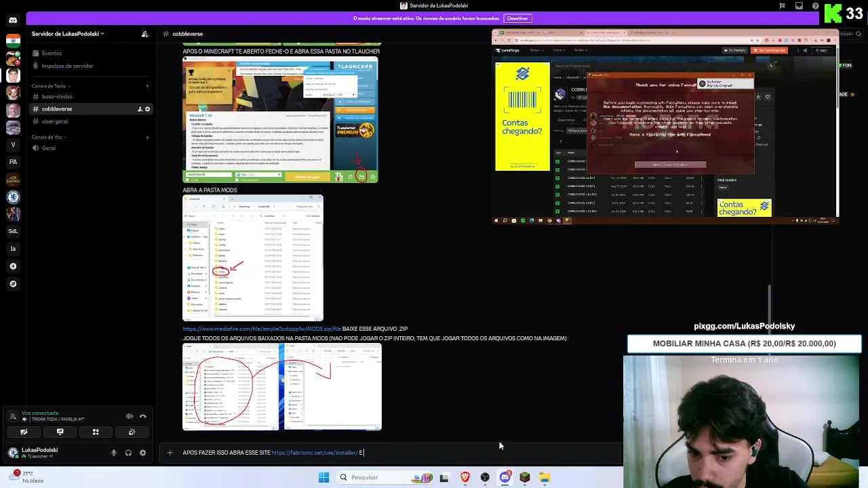Open the 'V' server in sidebar

13,144
